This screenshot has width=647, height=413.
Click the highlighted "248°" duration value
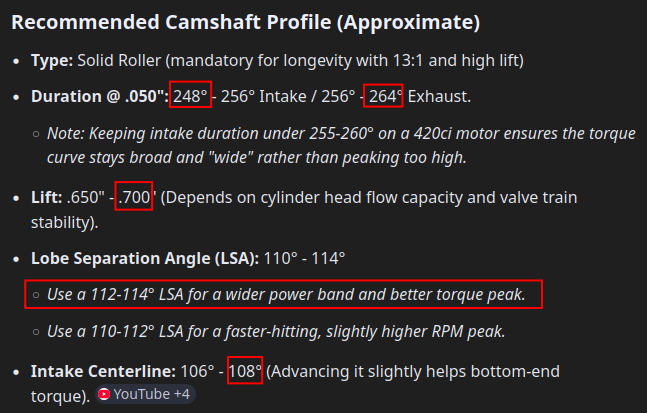(190, 96)
